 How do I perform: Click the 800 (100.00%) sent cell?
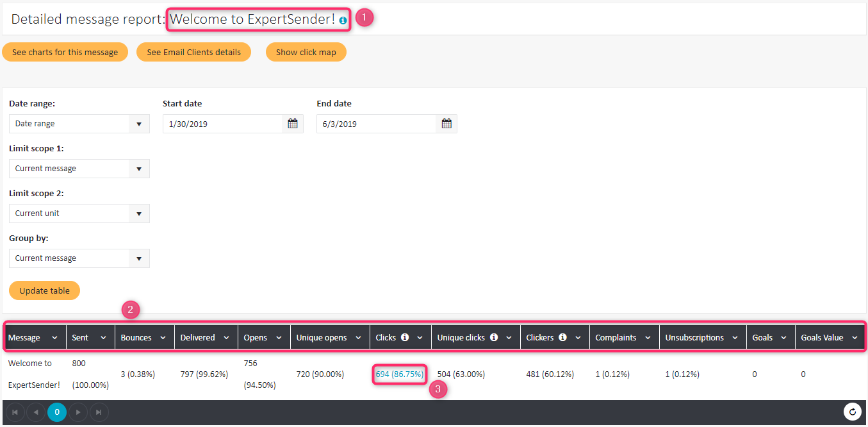click(90, 374)
